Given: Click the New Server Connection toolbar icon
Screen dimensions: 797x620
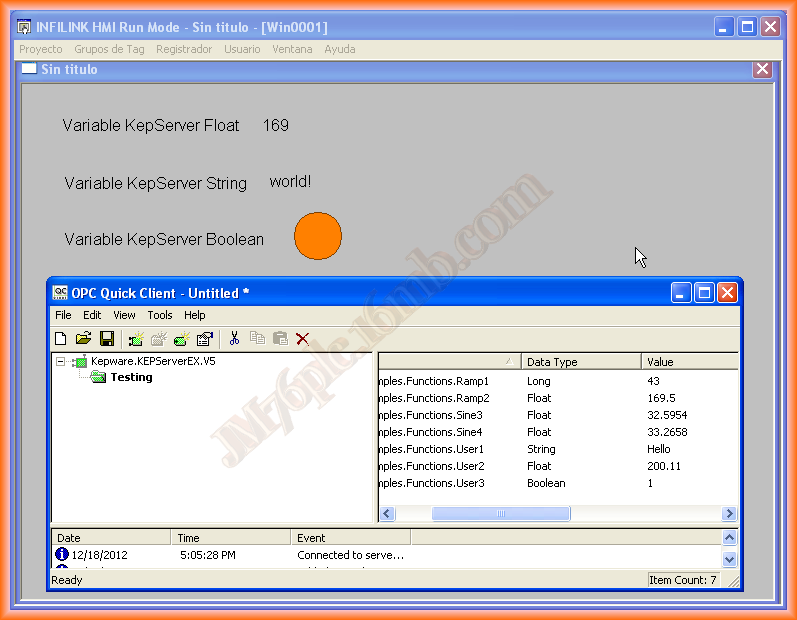Looking at the screenshot, I should click(136, 339).
